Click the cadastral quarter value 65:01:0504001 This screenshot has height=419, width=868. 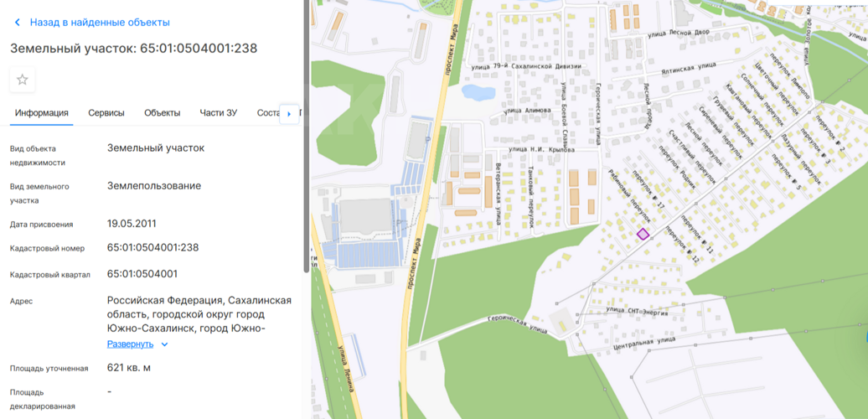(142, 274)
